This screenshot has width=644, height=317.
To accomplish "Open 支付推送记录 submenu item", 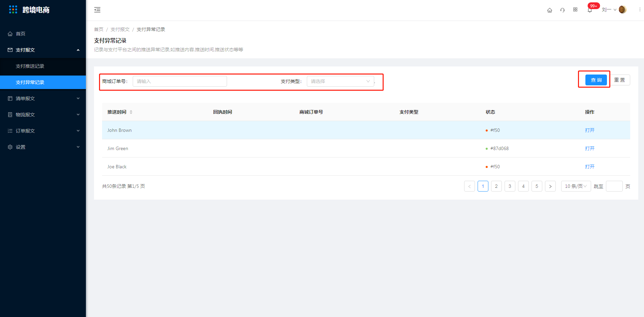I will (x=43, y=66).
